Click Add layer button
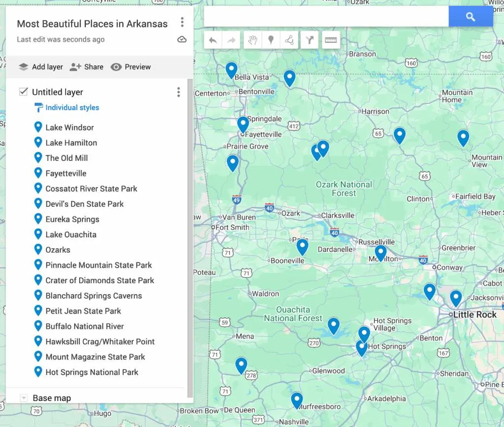 click(41, 67)
